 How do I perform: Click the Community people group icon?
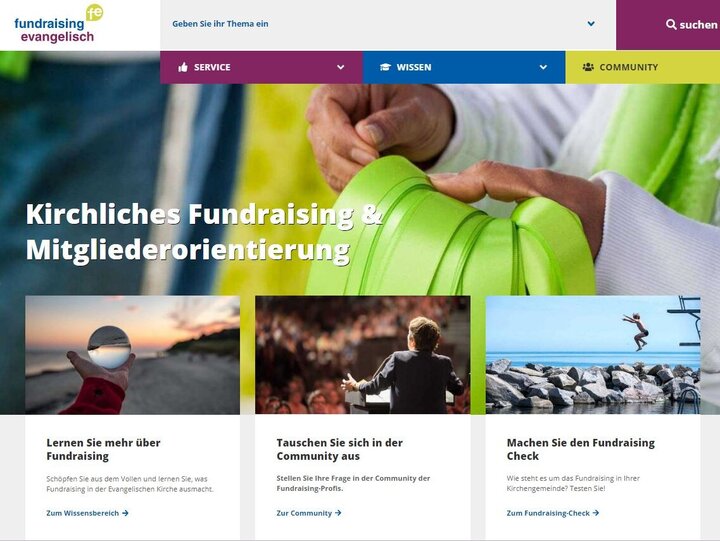(588, 67)
